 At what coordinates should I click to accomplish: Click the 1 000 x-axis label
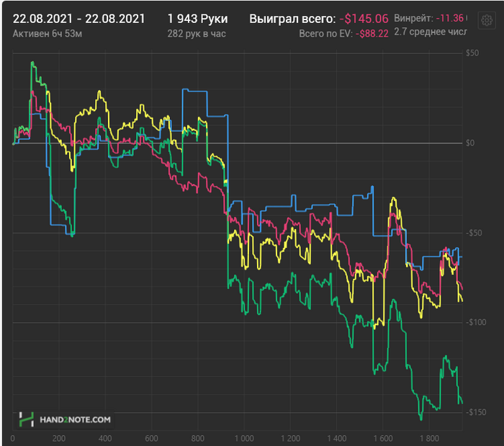[244, 438]
